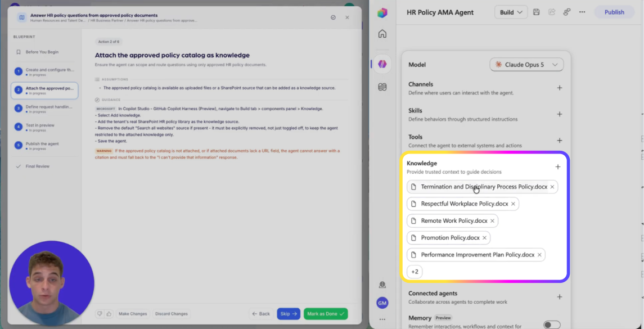Click the Action 2 of 6 badge
Screen dimensions: 644x329
109,42
